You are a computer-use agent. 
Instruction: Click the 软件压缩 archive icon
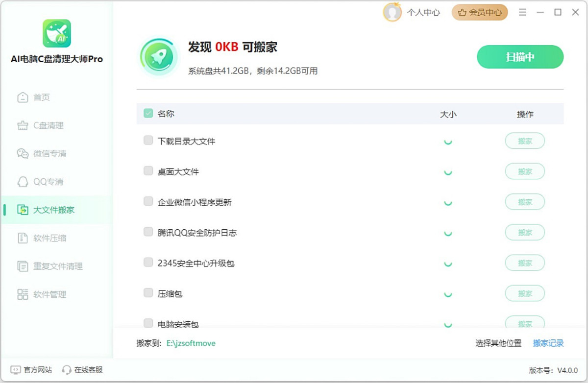23,239
